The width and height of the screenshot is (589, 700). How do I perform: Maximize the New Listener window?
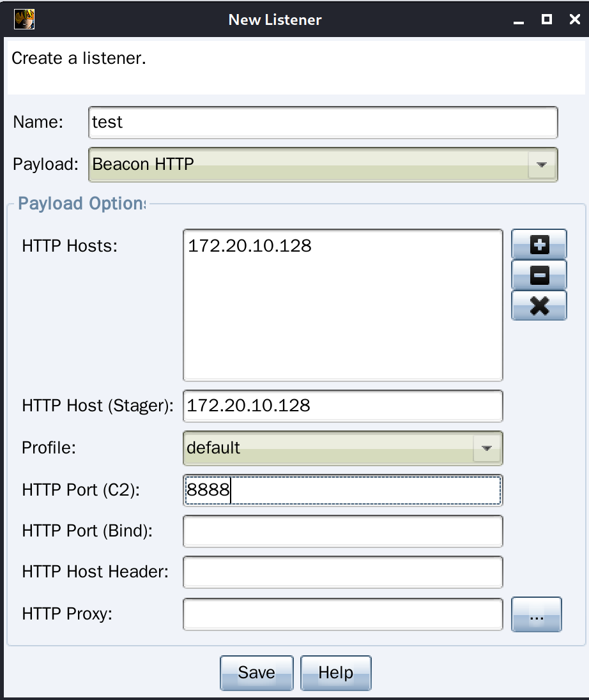pyautogui.click(x=547, y=20)
